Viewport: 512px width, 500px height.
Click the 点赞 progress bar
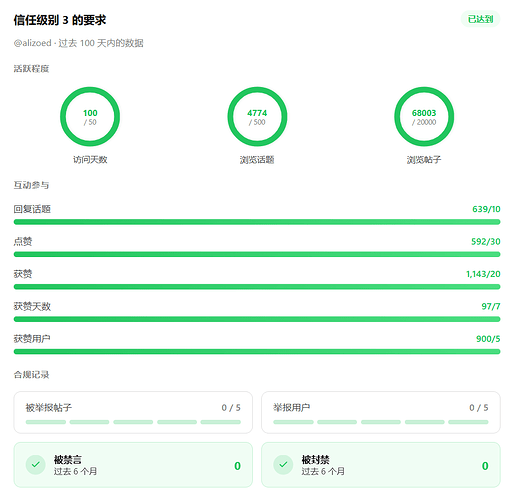(x=257, y=254)
